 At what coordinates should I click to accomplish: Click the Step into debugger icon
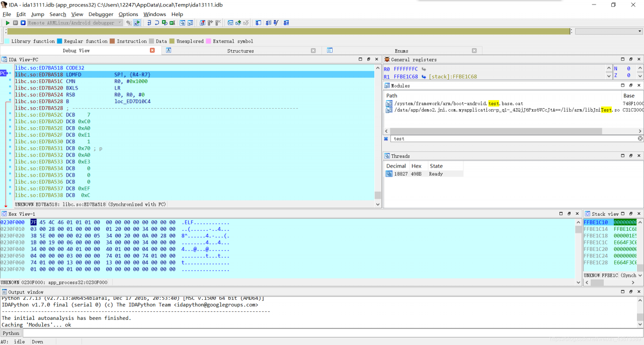click(149, 23)
